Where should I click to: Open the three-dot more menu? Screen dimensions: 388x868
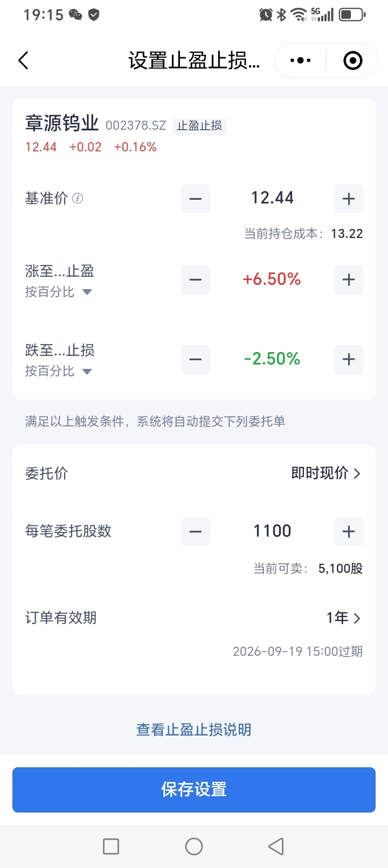(300, 60)
